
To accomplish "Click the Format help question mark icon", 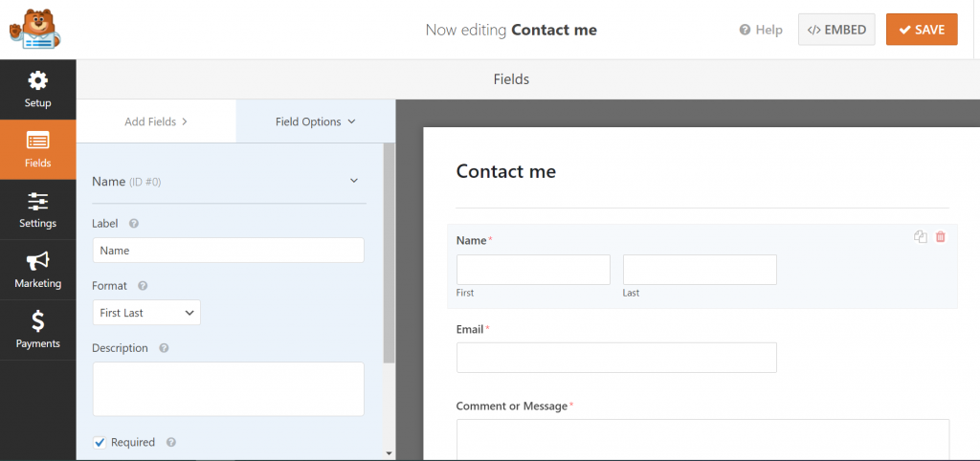I will pos(143,285).
